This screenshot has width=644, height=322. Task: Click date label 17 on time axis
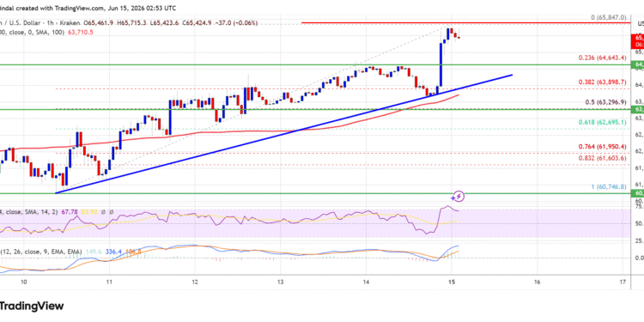tap(623, 283)
